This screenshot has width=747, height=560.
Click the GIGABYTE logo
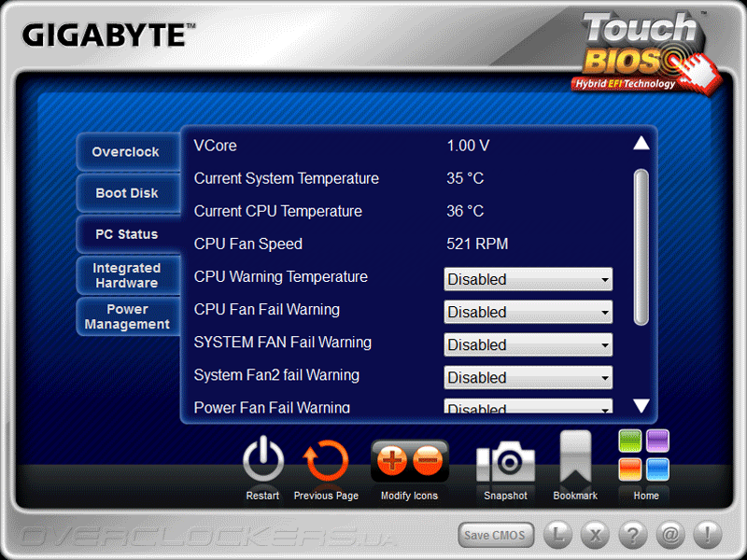pos(108,35)
